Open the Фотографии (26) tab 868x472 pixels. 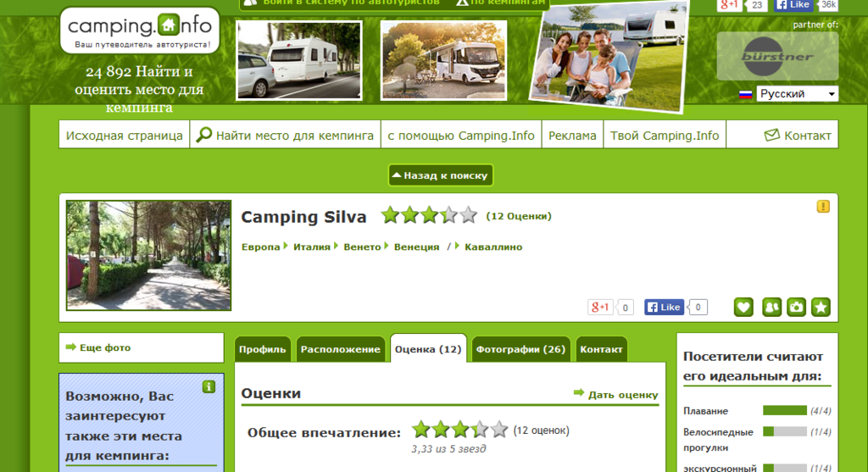pos(520,349)
